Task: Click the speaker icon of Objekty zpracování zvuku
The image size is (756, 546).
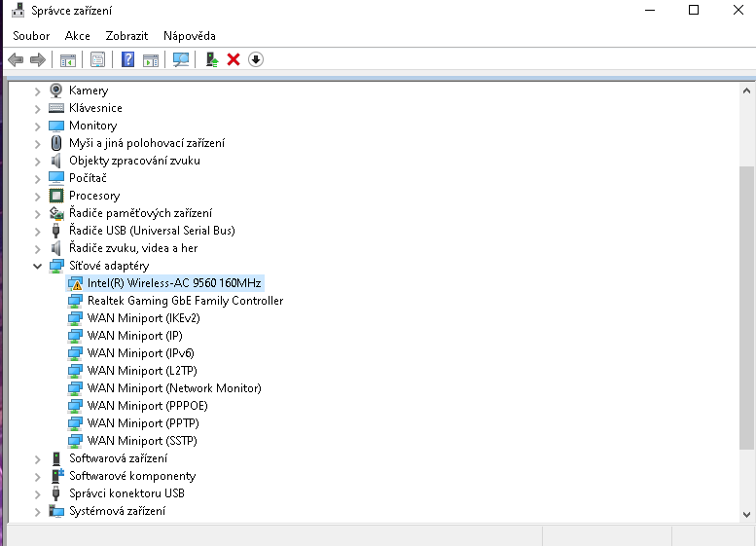Action: point(56,161)
